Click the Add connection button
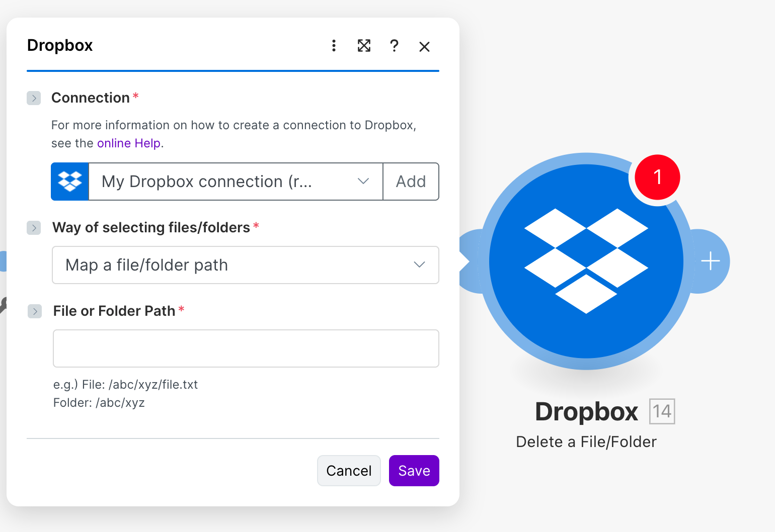Screen dimensions: 775x532 (x=411, y=182)
